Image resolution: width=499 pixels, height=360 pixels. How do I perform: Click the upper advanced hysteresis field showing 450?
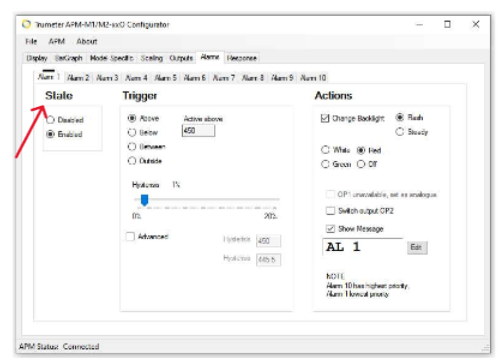pos(268,241)
